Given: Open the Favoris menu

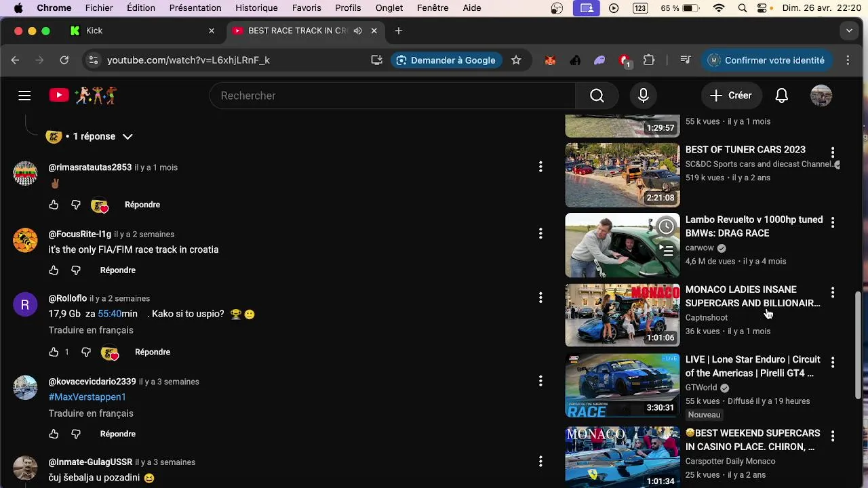Looking at the screenshot, I should [x=307, y=8].
